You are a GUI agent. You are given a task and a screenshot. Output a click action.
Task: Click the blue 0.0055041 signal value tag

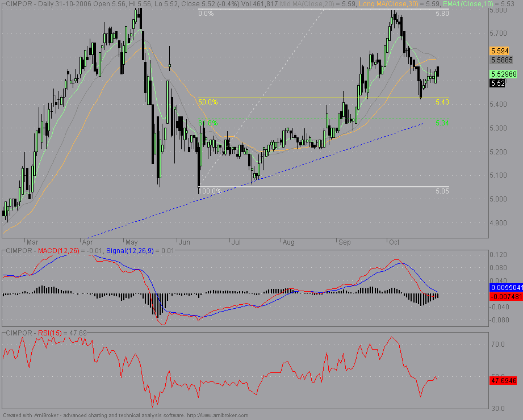tap(506, 288)
